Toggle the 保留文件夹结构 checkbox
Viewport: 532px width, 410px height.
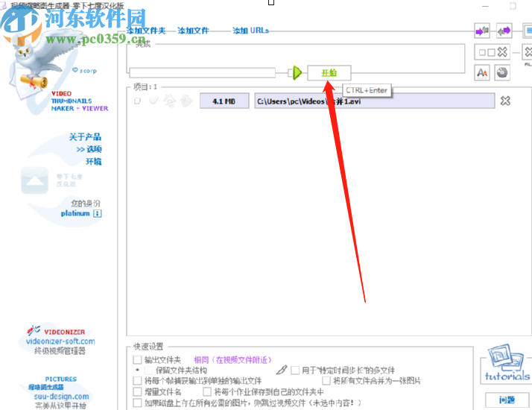[x=148, y=370]
